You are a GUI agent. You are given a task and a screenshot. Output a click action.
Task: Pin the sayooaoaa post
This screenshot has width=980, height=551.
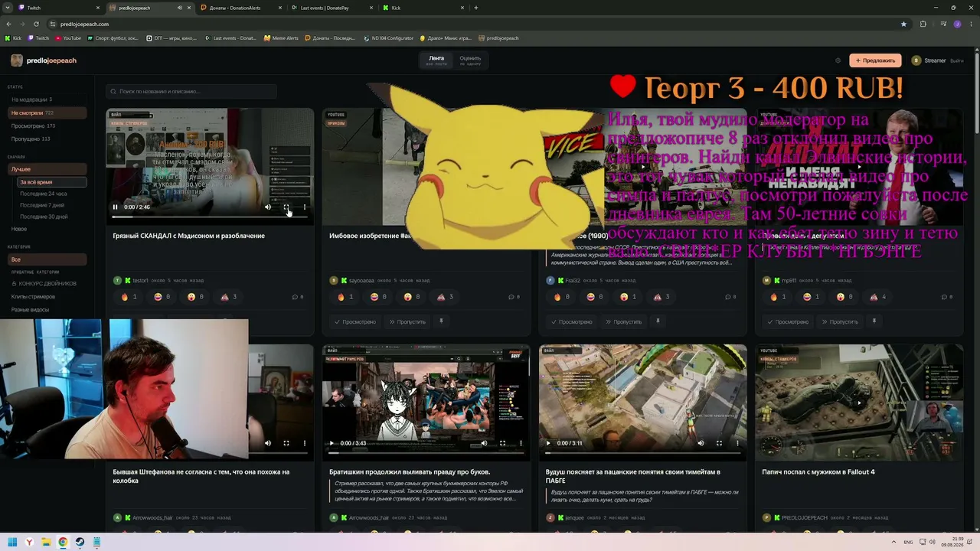[441, 321]
